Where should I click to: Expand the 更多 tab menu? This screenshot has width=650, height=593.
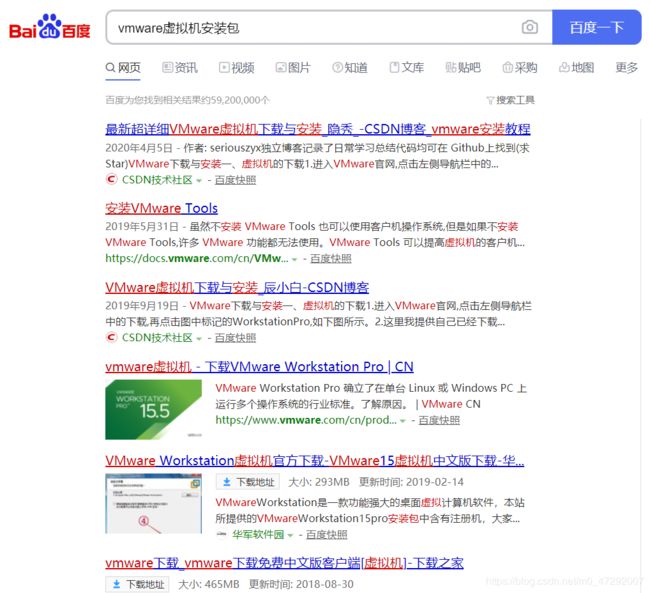[626, 68]
